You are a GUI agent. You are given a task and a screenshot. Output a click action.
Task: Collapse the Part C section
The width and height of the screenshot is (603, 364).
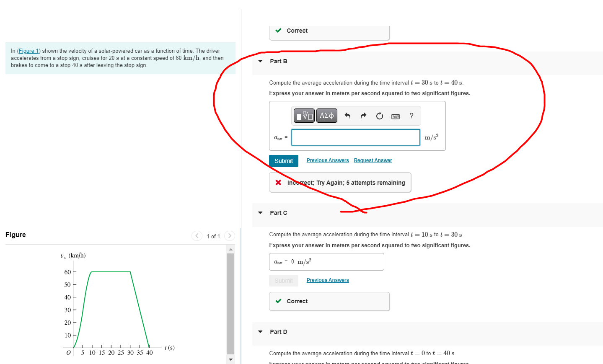[x=259, y=213]
